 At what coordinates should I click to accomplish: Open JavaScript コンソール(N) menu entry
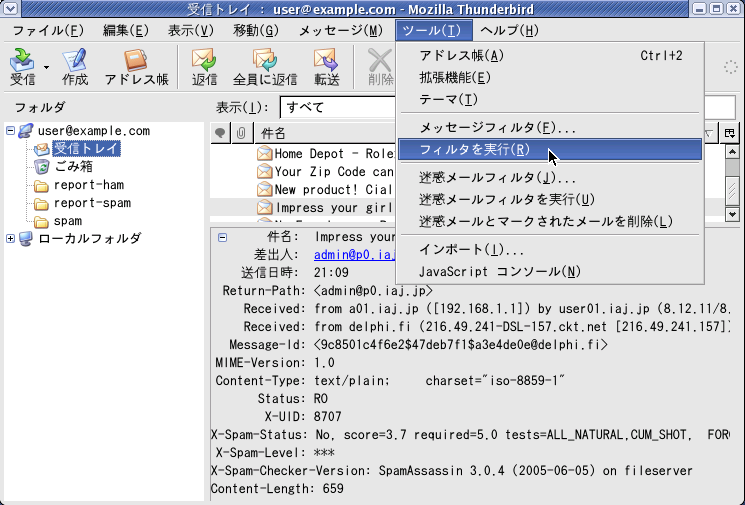pyautogui.click(x=550, y=271)
